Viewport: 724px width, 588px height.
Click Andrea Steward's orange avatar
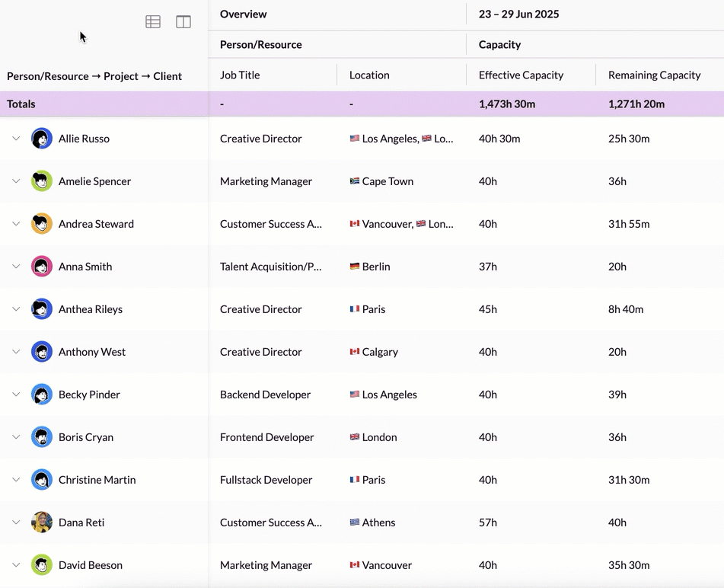tap(42, 224)
